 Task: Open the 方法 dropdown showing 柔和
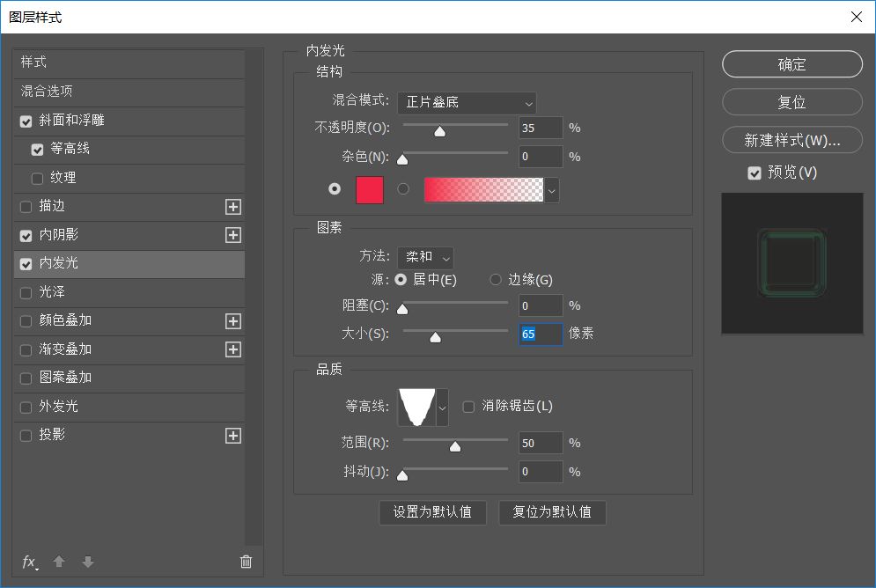pos(425,257)
